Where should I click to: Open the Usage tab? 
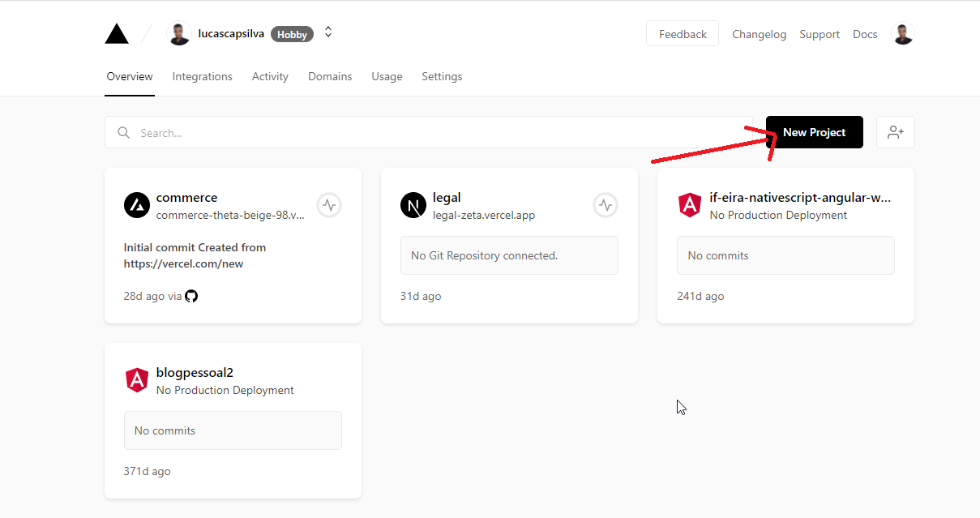pos(387,76)
